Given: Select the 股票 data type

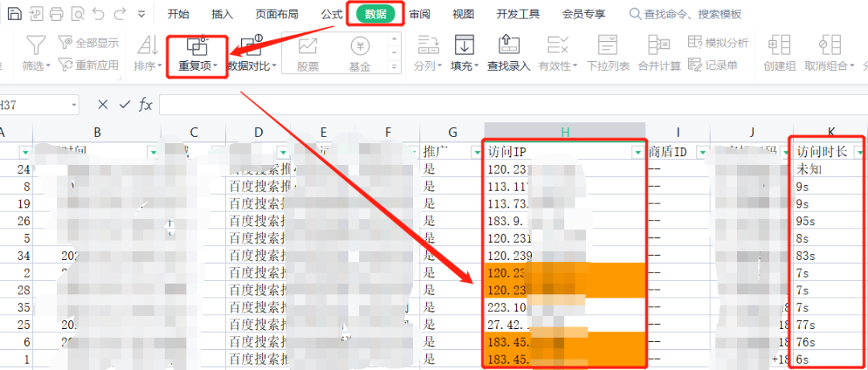Looking at the screenshot, I should point(308,54).
